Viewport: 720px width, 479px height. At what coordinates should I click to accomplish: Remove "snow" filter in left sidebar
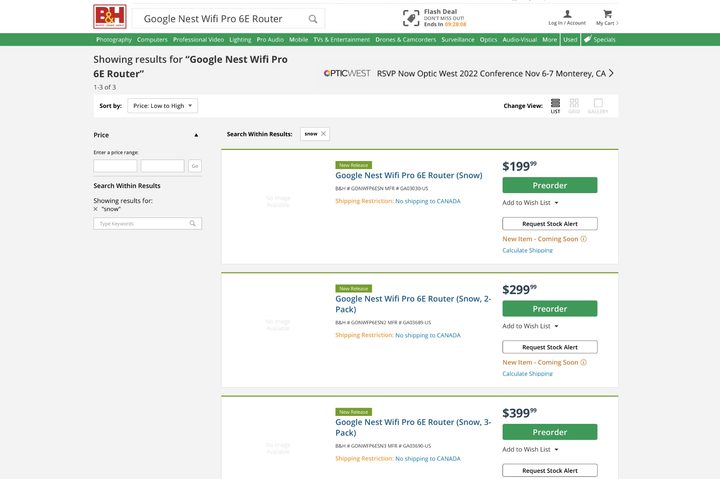96,209
